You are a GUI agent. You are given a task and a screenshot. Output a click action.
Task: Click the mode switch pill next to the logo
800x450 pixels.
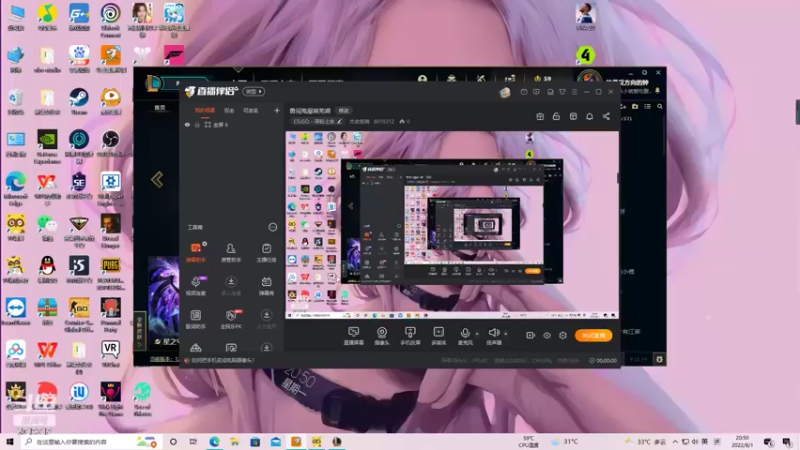pos(254,92)
